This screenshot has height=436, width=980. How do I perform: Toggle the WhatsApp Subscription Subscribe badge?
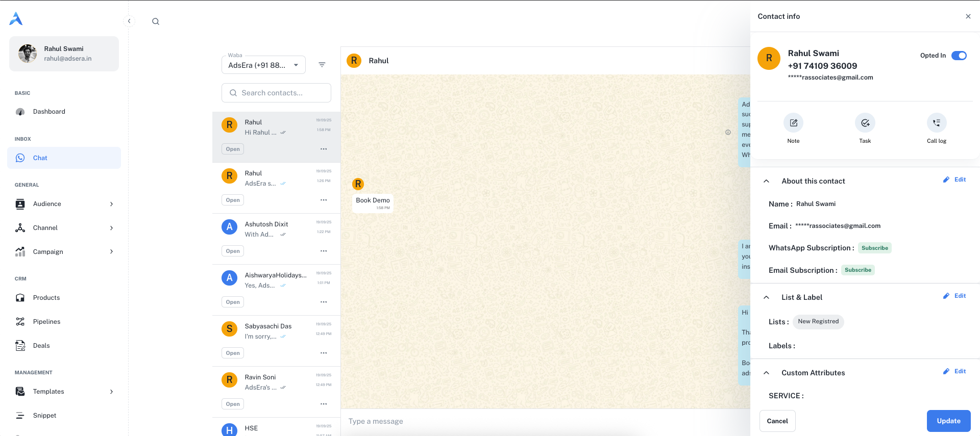[874, 248]
